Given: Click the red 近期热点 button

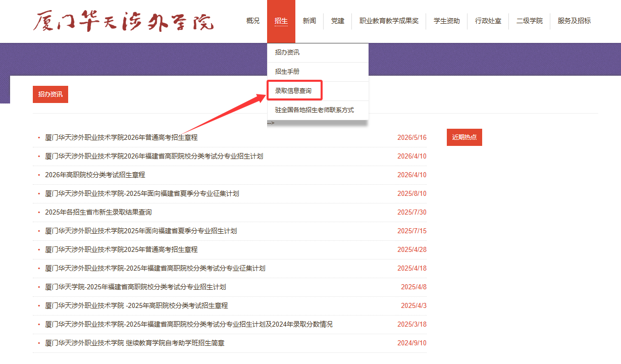Looking at the screenshot, I should point(464,137).
